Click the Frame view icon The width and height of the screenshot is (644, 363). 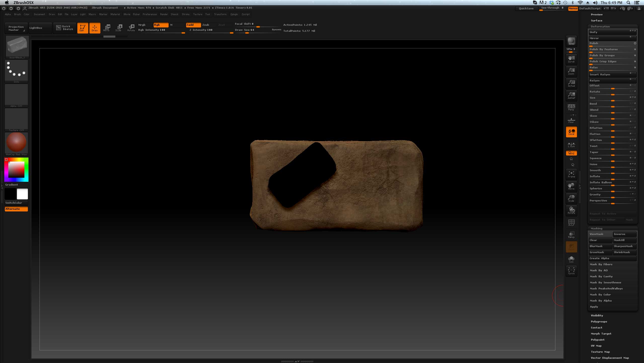click(571, 174)
